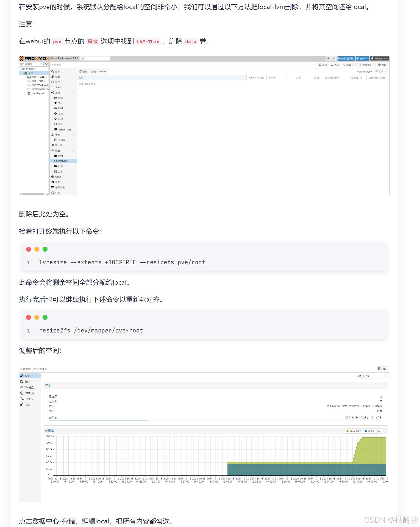Select local (pve) storage in the tree
This screenshot has width=420, height=527.
coord(36,93)
